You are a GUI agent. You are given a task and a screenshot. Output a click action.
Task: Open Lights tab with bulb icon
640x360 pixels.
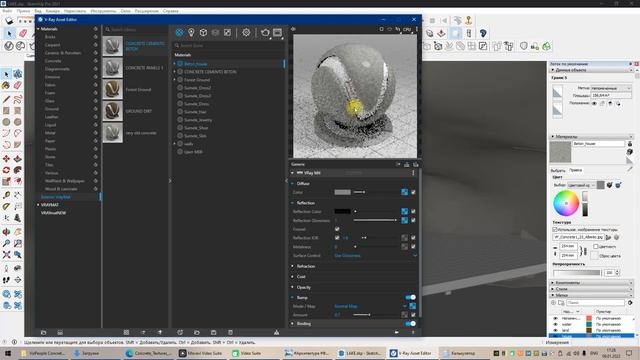(191, 33)
